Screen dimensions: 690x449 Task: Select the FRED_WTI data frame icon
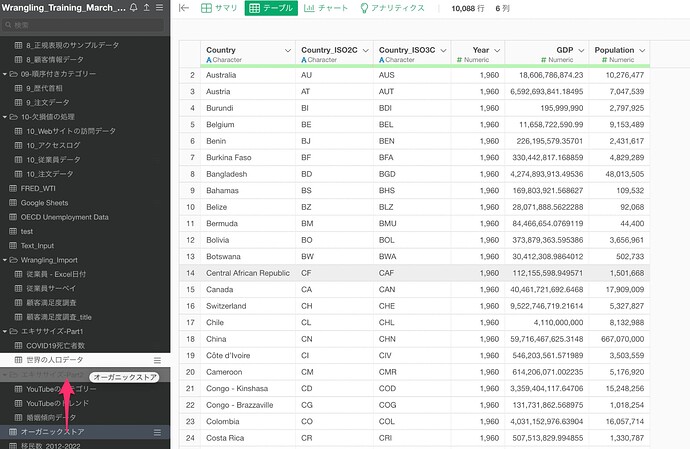pos(13,188)
